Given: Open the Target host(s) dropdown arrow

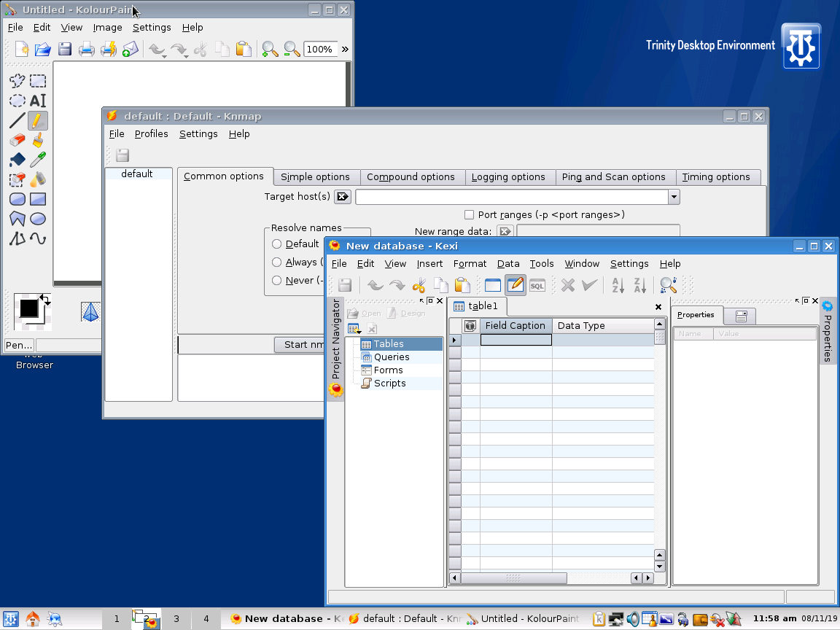Looking at the screenshot, I should point(674,197).
